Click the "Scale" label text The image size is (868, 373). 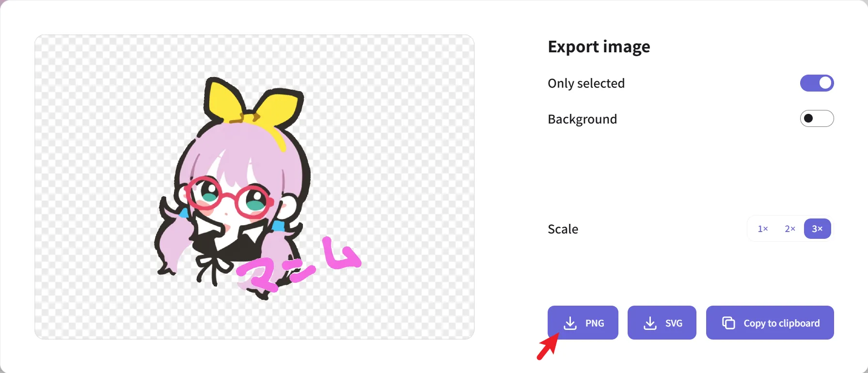tap(563, 229)
